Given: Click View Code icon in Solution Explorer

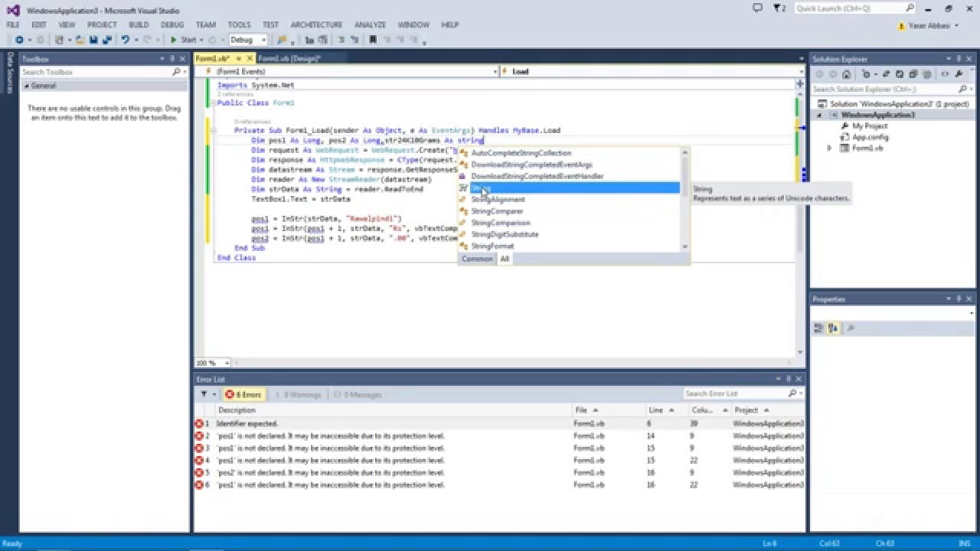Looking at the screenshot, I should point(945,74).
